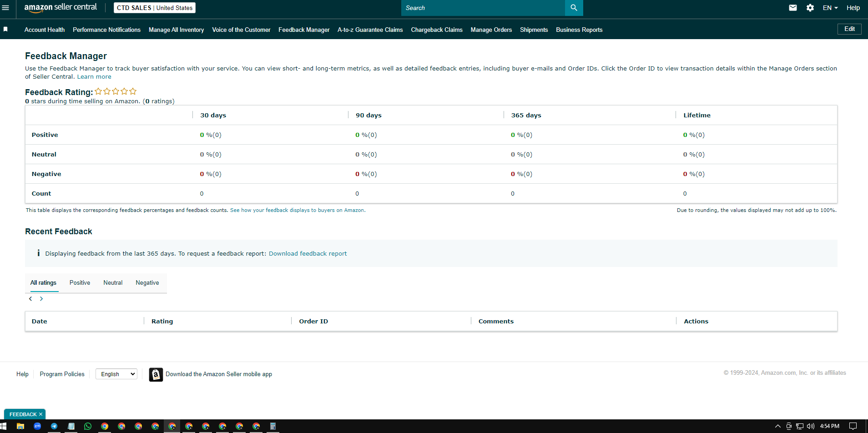Open Shipments nav item
The width and height of the screenshot is (868, 433).
tap(534, 30)
